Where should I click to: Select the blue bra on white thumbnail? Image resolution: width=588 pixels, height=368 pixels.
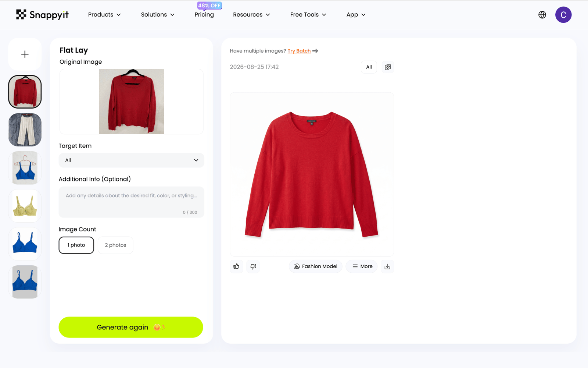tap(25, 244)
